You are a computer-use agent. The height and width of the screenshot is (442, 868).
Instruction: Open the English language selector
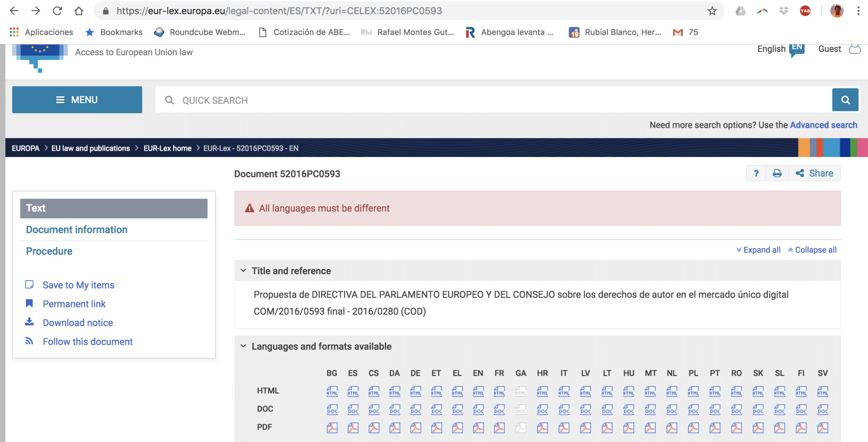pos(781,49)
